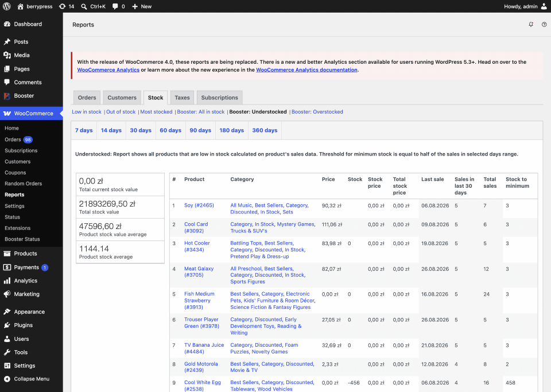The width and height of the screenshot is (551, 392).
Task: Switch to the Orders report tab
Action: [x=87, y=98]
